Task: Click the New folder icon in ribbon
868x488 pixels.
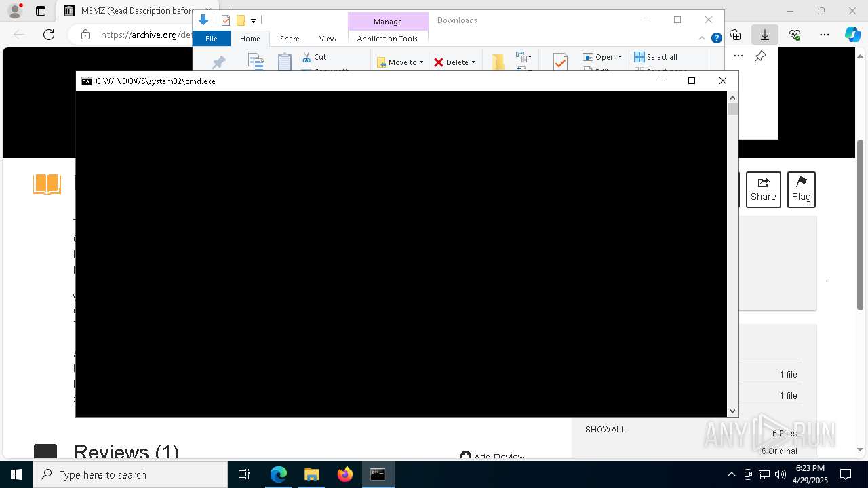Action: [498, 62]
